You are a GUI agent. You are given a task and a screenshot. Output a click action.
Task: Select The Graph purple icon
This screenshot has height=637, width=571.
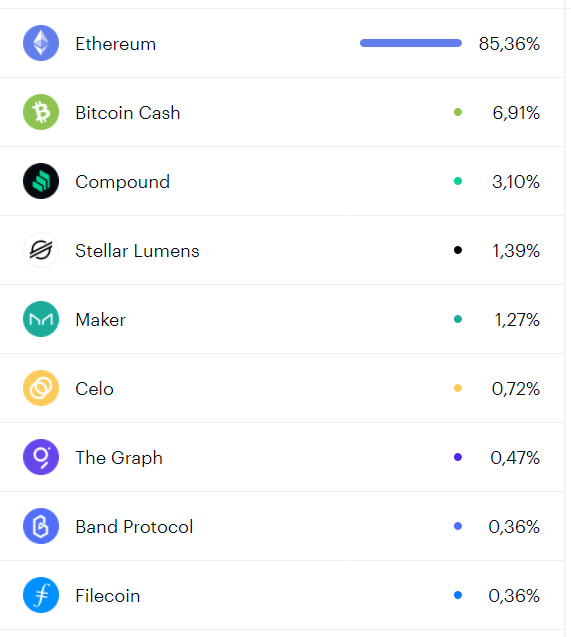pos(41,457)
